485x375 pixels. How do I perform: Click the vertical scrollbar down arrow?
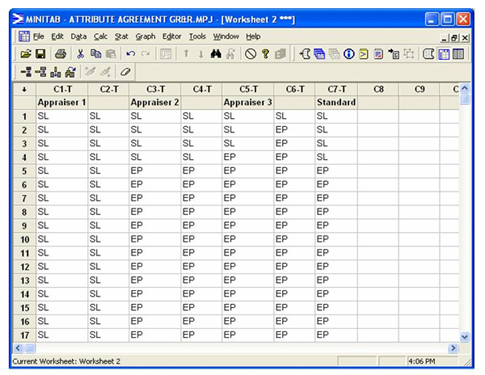[465, 337]
